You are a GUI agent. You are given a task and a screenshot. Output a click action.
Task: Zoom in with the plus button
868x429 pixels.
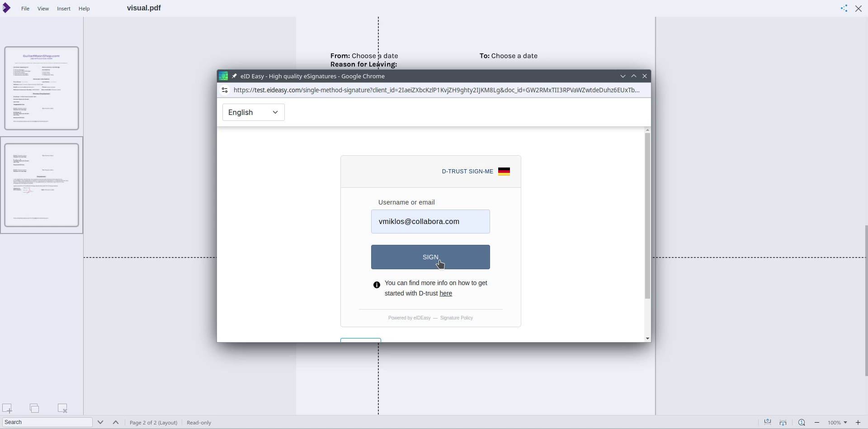(x=858, y=422)
